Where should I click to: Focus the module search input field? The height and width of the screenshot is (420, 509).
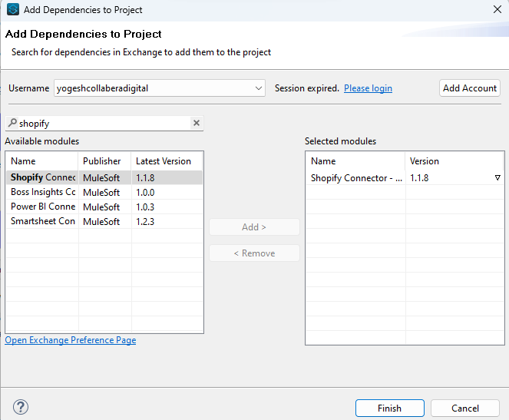104,123
